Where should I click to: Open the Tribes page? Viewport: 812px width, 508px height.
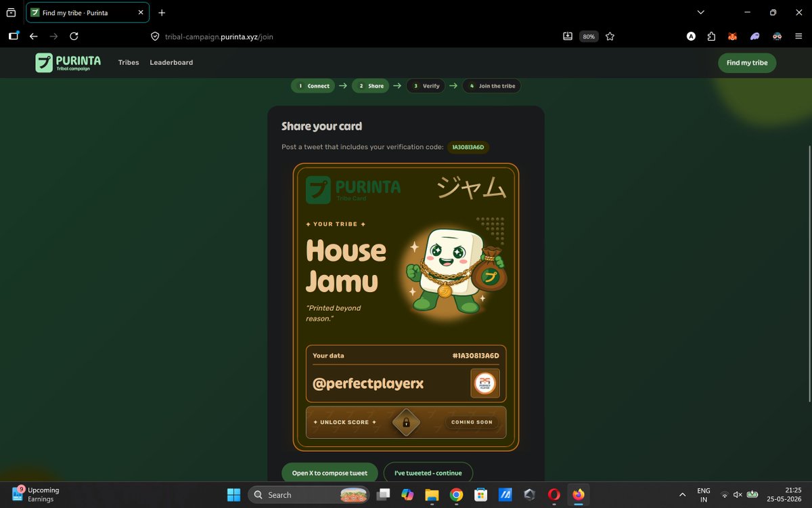pyautogui.click(x=129, y=62)
